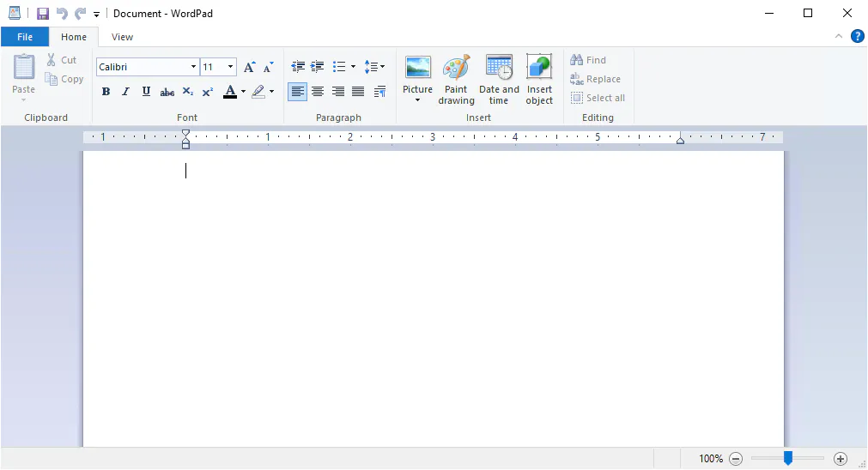Image resolution: width=868 pixels, height=470 pixels.
Task: Click inside the blank document page
Action: 434,298
